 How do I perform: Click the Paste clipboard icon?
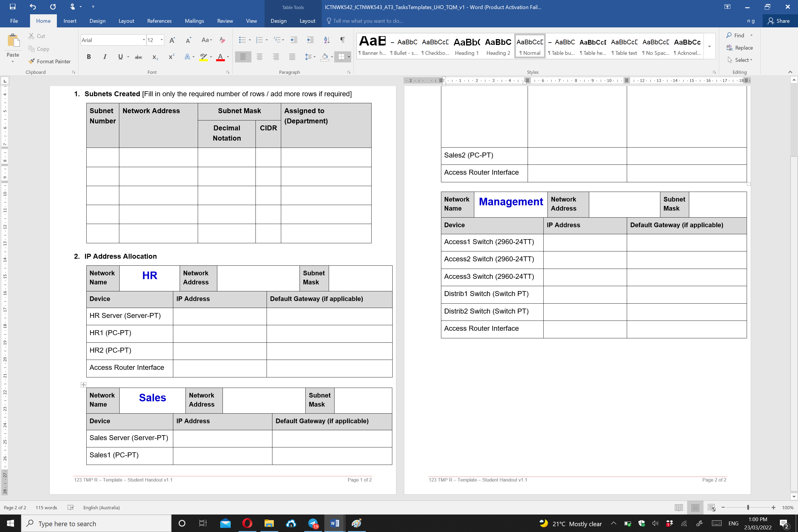tap(13, 41)
